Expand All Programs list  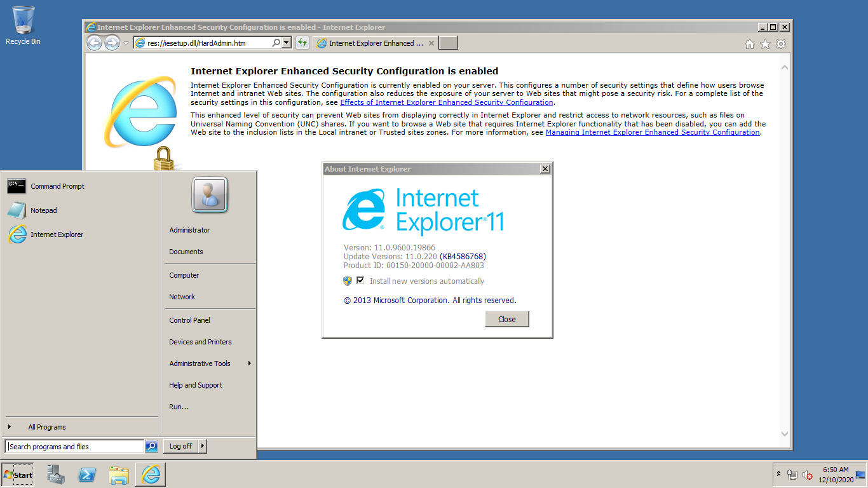click(81, 427)
